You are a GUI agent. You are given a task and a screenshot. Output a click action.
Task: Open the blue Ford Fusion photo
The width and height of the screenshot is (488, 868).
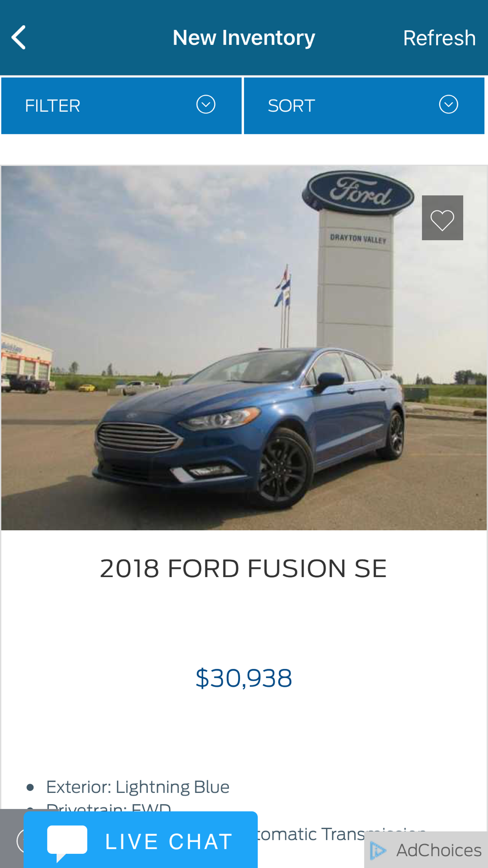click(x=244, y=348)
